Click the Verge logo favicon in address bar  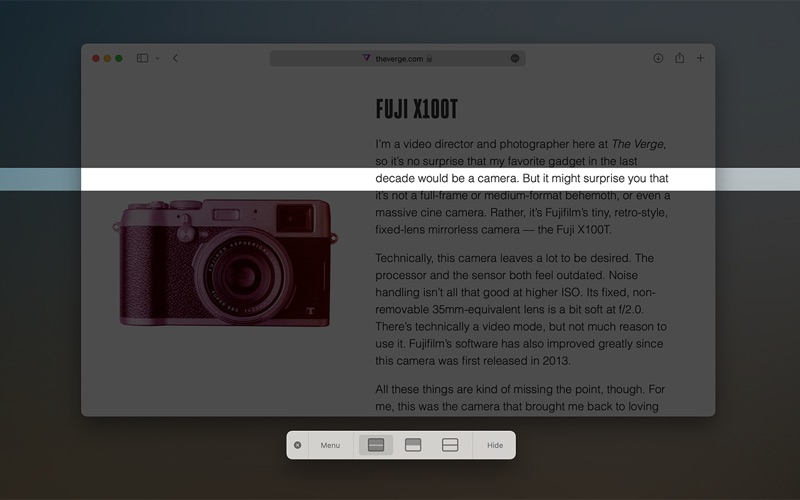pyautogui.click(x=366, y=58)
